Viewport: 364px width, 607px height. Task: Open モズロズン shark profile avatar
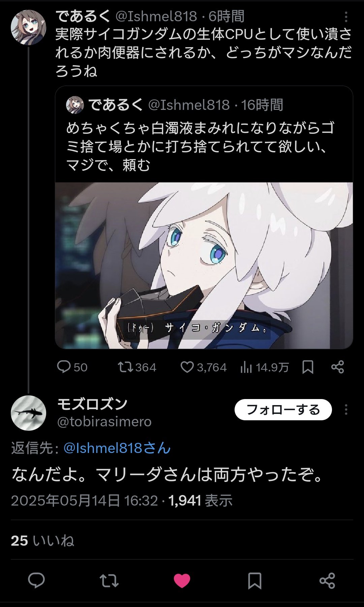coord(28,413)
